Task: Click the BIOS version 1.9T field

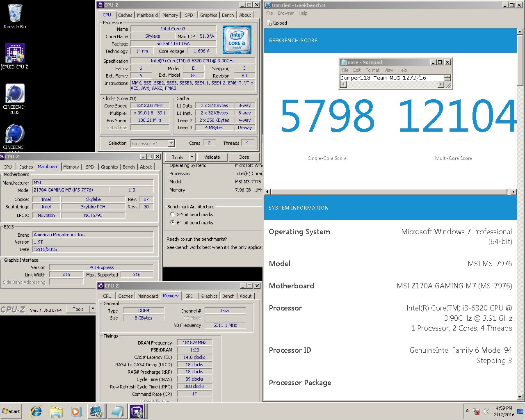Action: tap(93, 242)
